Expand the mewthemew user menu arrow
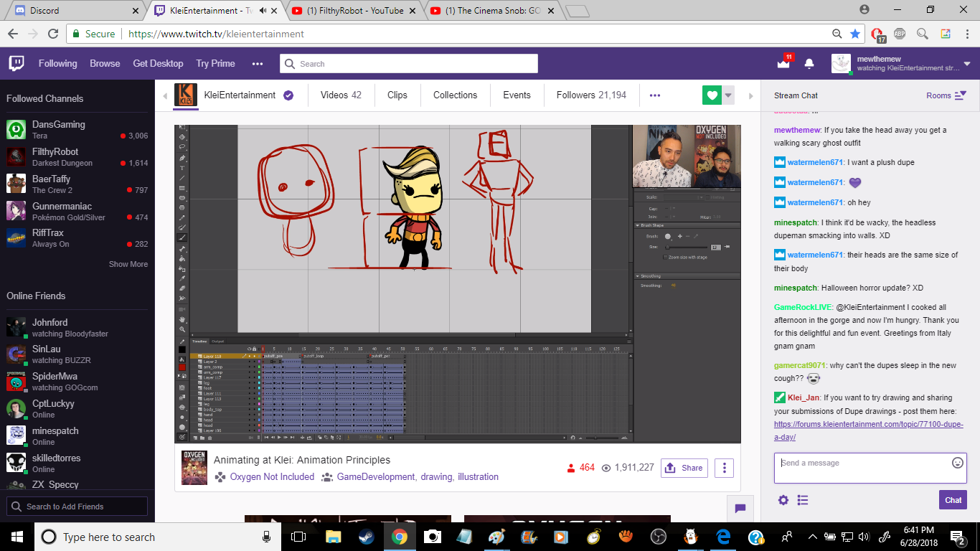The width and height of the screenshot is (980, 551). click(x=967, y=64)
